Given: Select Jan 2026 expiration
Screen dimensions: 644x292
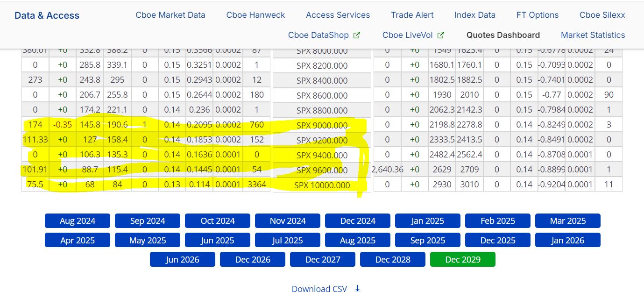Looking at the screenshot, I should (568, 240).
